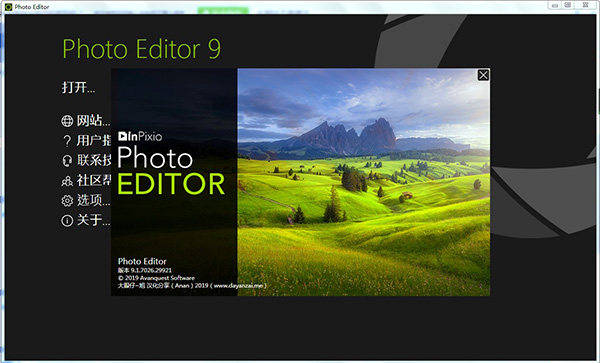The height and width of the screenshot is (363, 600).
Task: Click the community help people icon
Action: click(x=67, y=181)
